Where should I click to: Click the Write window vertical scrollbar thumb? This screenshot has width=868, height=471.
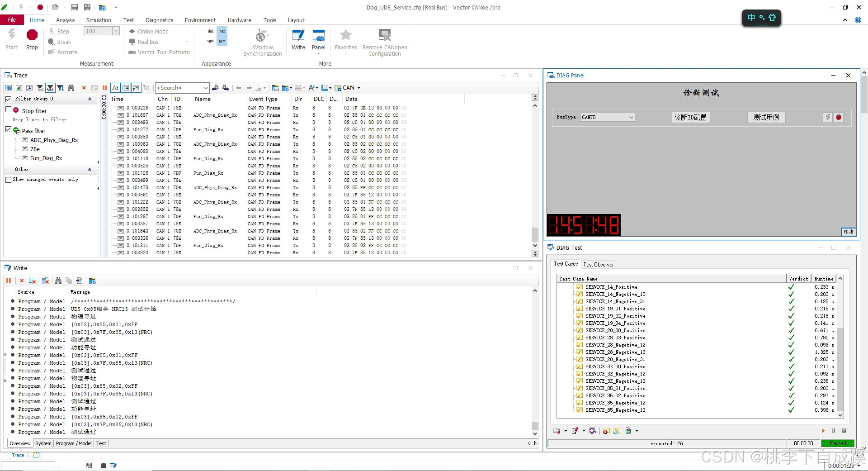click(x=535, y=426)
